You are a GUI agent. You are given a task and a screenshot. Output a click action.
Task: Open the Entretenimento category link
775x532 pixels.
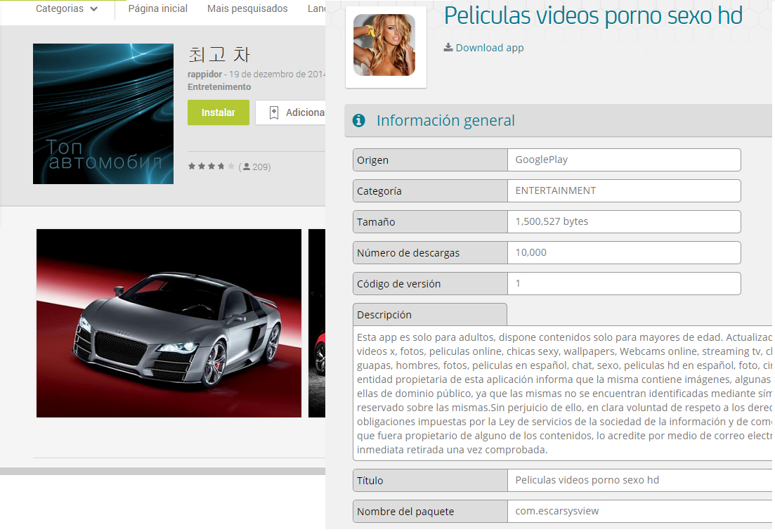[x=219, y=87]
